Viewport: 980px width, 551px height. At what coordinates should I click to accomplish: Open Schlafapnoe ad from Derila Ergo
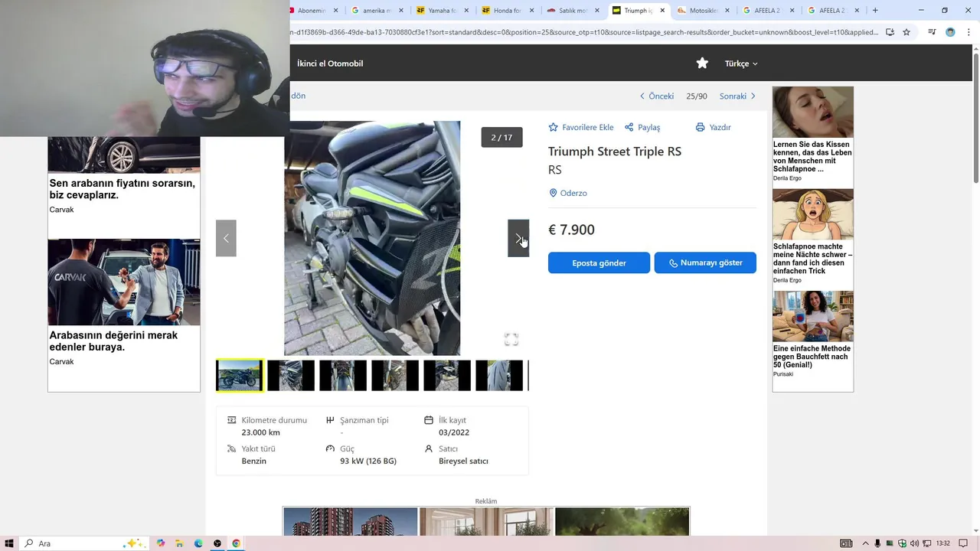click(x=812, y=236)
